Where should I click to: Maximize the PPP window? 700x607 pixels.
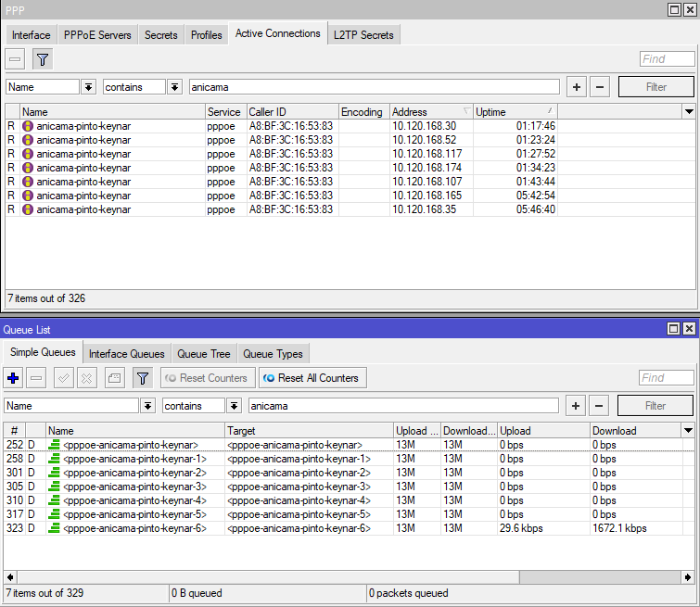tap(674, 9)
